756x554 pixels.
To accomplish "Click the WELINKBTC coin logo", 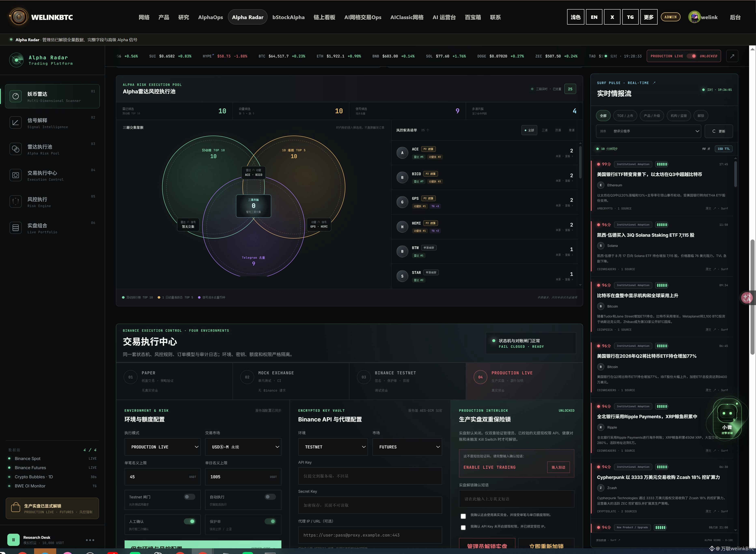I will click(x=19, y=17).
